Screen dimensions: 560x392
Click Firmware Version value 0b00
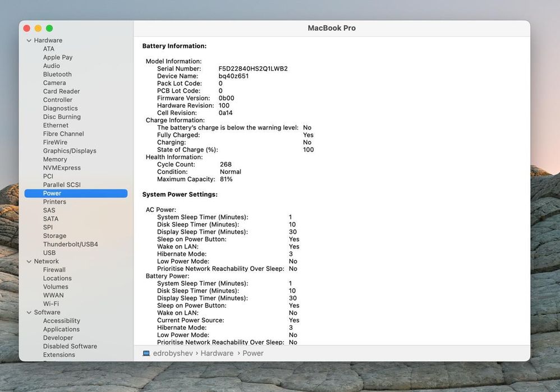point(227,98)
